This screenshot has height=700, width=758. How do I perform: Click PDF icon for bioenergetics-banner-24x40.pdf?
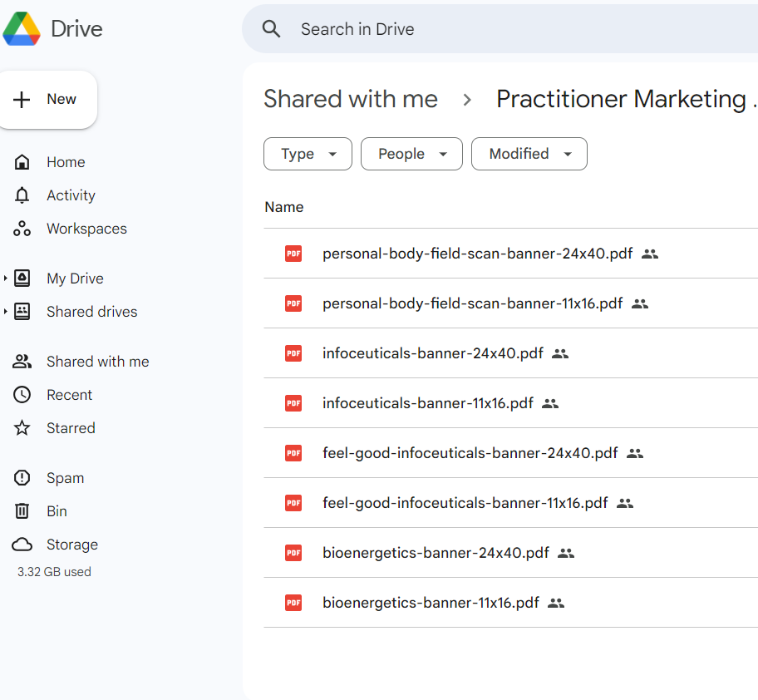(293, 553)
